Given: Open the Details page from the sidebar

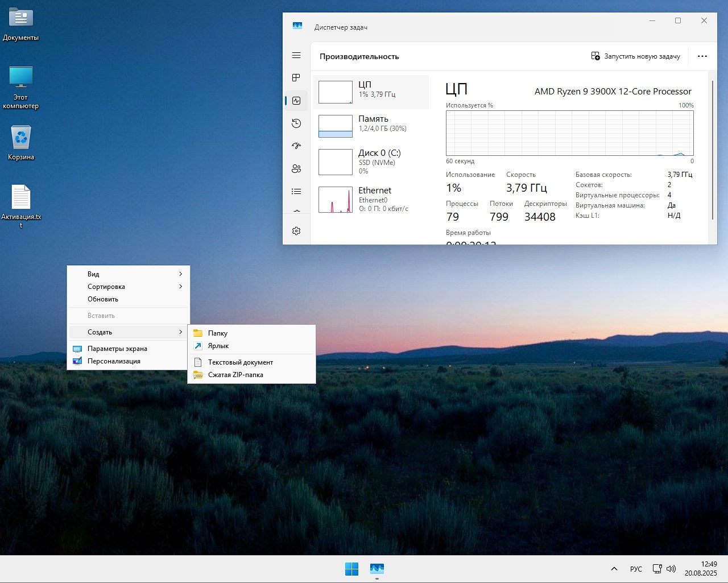Looking at the screenshot, I should (x=296, y=192).
